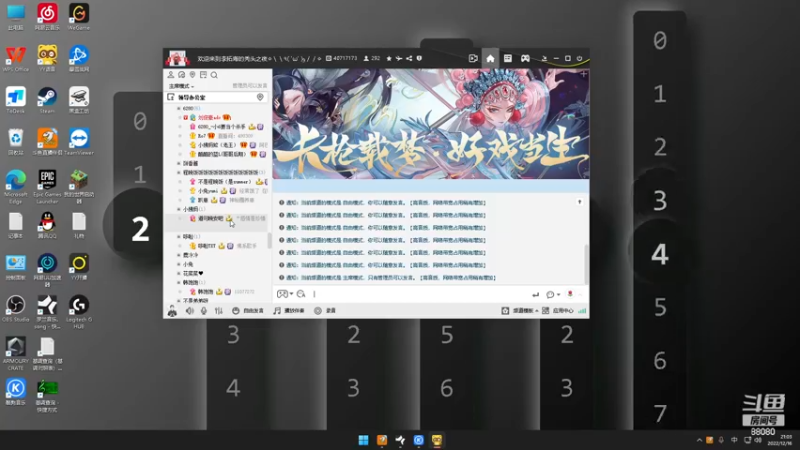The width and height of the screenshot is (800, 450).
Task: Open the gamepad dropdown in chat toolbar
Action: pyautogui.click(x=285, y=294)
